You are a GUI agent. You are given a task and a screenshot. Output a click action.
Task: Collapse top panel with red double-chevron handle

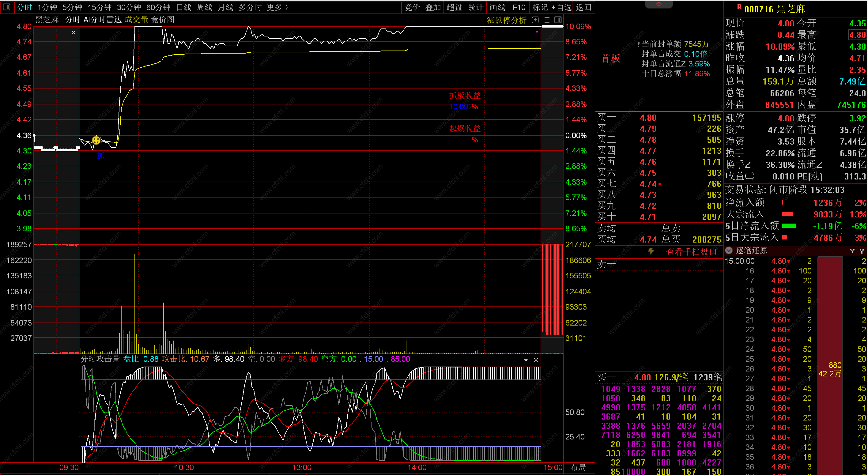coord(659,4)
